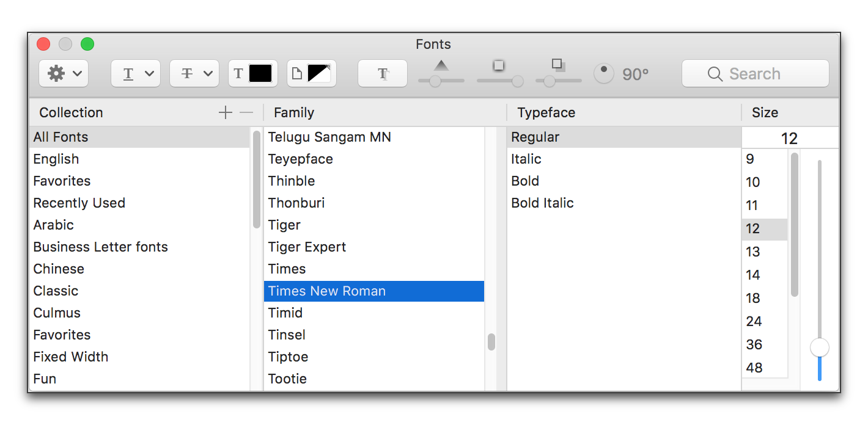Select the Fun collection
Image resolution: width=868 pixels, height=425 pixels.
139,379
